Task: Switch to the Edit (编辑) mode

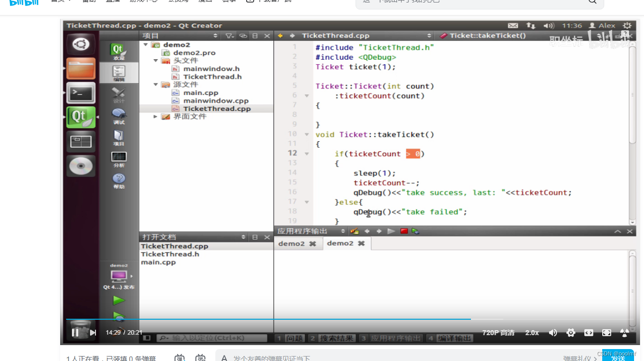Action: (x=118, y=73)
